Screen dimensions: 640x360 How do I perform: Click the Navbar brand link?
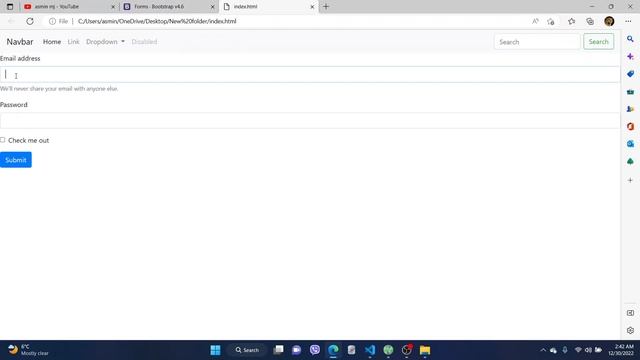coord(20,42)
